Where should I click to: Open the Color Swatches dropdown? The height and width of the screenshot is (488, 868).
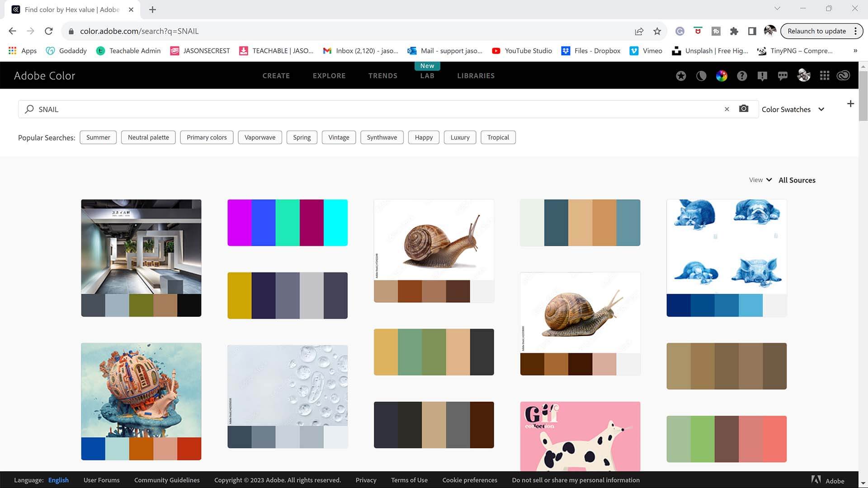(x=793, y=109)
